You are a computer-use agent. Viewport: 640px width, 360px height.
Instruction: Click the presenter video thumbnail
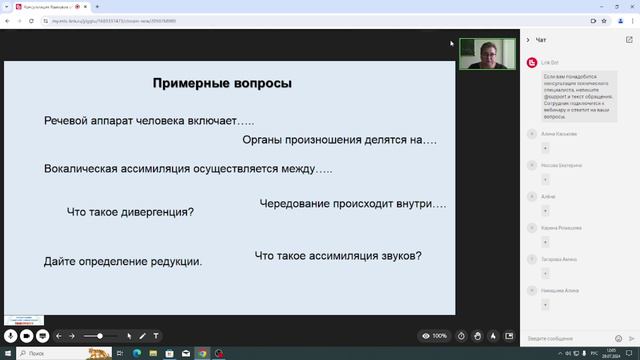coord(487,54)
